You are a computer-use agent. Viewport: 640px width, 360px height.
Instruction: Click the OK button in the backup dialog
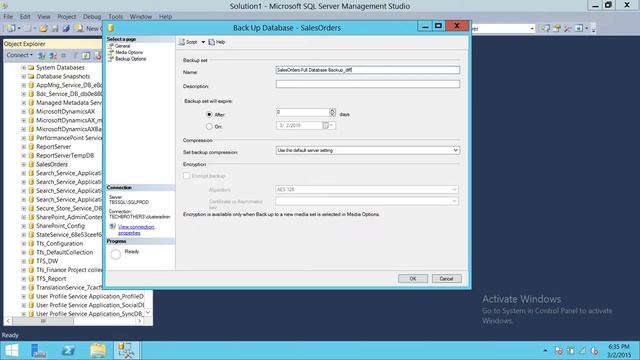[x=413, y=279]
